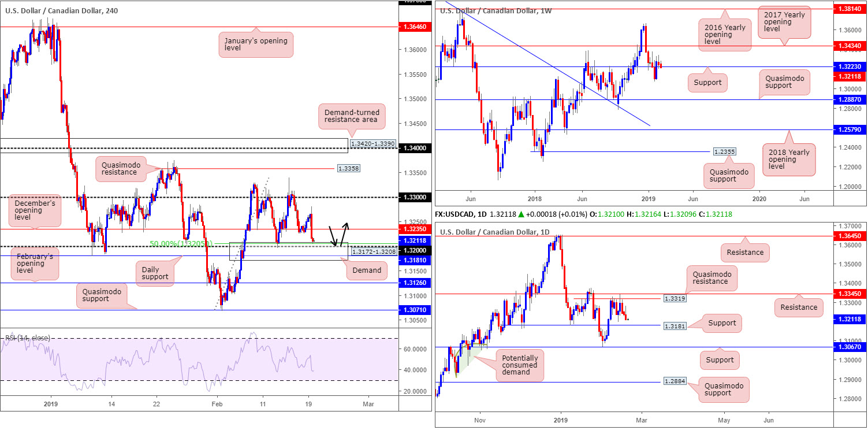
Task: Click the '1.3172-1.3208' demand zone label
Action: click(x=373, y=253)
